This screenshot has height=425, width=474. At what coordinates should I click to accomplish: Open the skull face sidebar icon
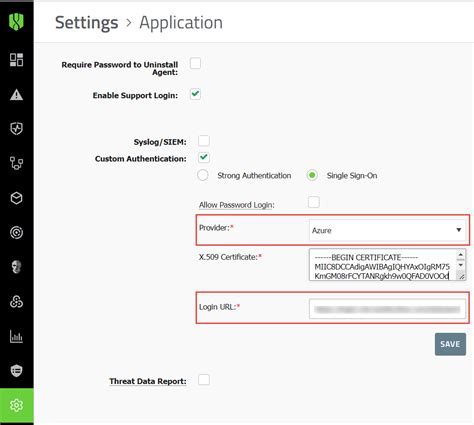16,267
